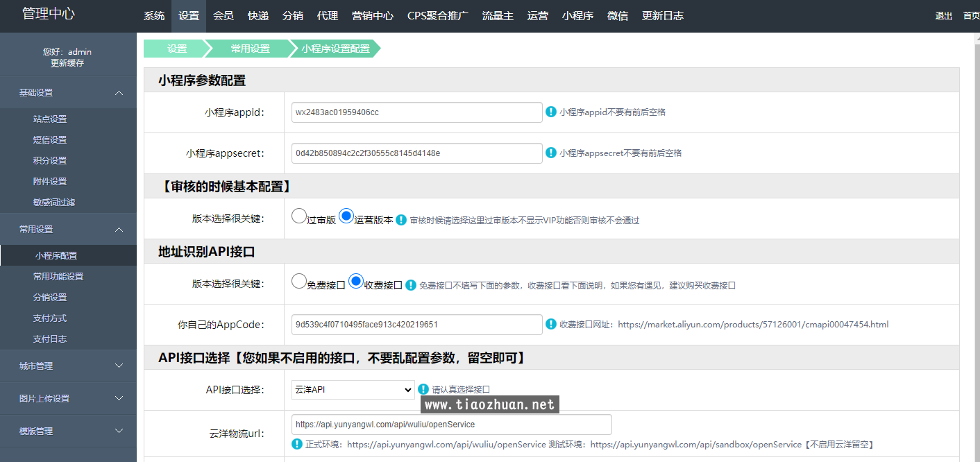Image resolution: width=980 pixels, height=462 pixels.
Task: Click info icon beside 小程序appid field
Action: (x=551, y=112)
